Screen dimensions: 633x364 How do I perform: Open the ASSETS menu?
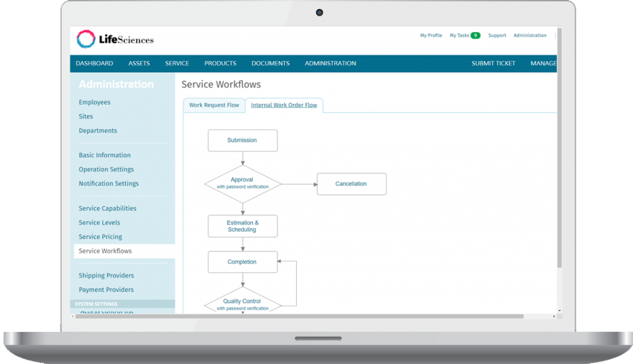[x=139, y=64]
